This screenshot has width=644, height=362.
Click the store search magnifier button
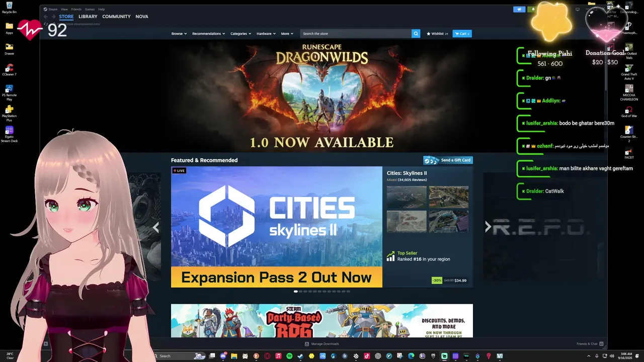[416, 34]
